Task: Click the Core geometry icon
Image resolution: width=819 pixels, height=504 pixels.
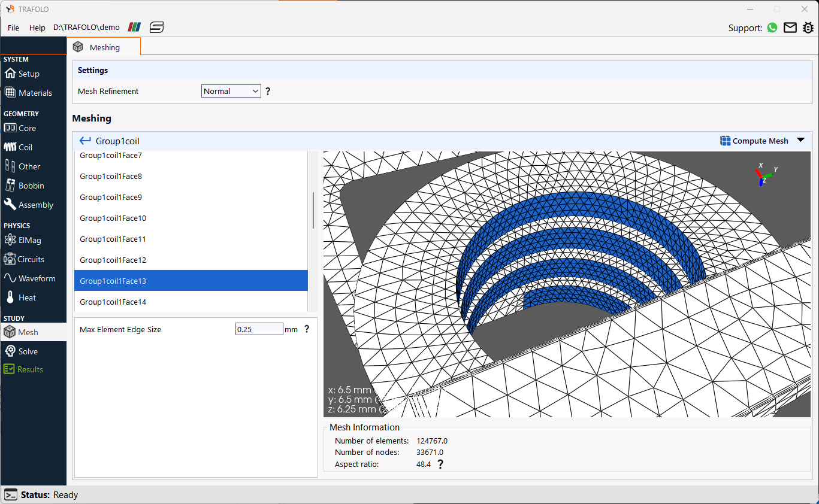Action: [x=11, y=127]
